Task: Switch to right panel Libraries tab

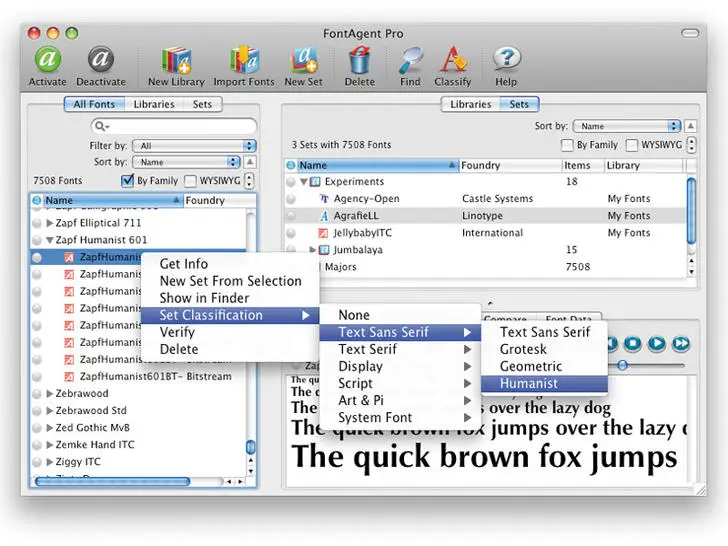Action: coord(470,104)
